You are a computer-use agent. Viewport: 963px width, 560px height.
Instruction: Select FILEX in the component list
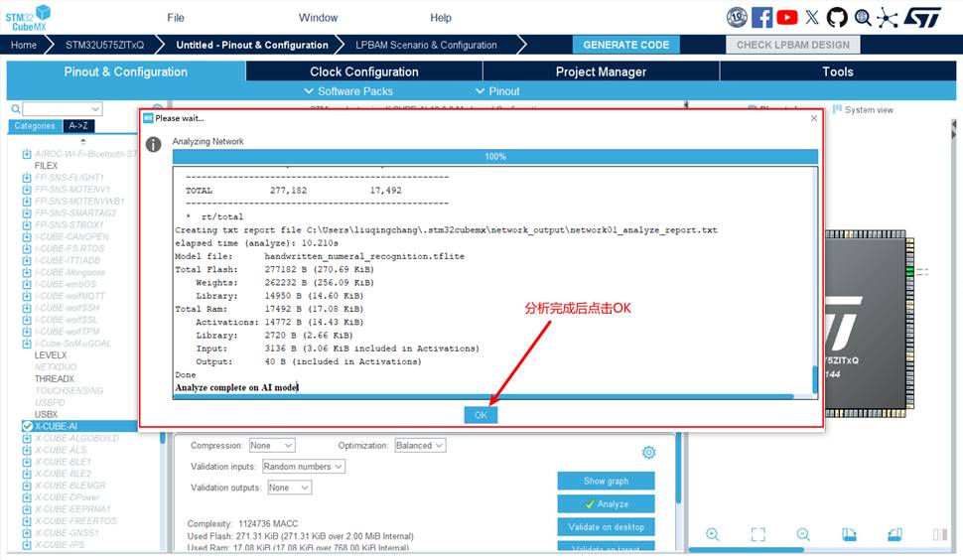46,166
